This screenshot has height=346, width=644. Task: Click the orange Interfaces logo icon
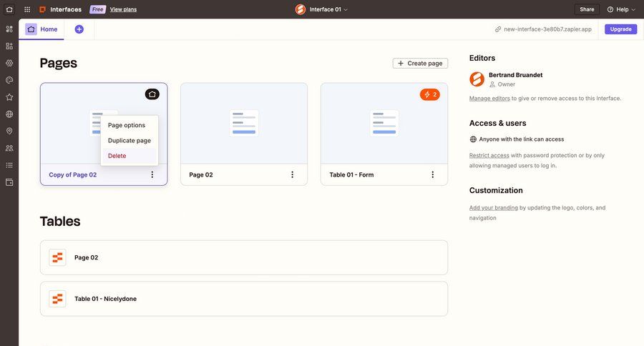tap(42, 9)
